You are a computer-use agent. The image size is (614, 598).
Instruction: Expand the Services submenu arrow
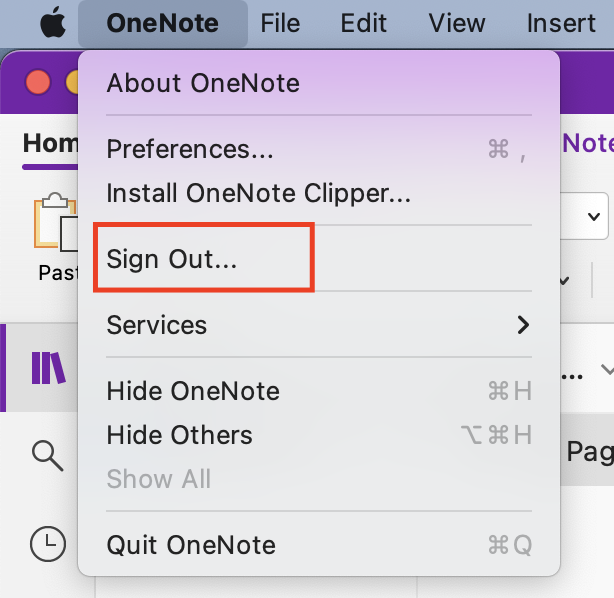coord(521,325)
